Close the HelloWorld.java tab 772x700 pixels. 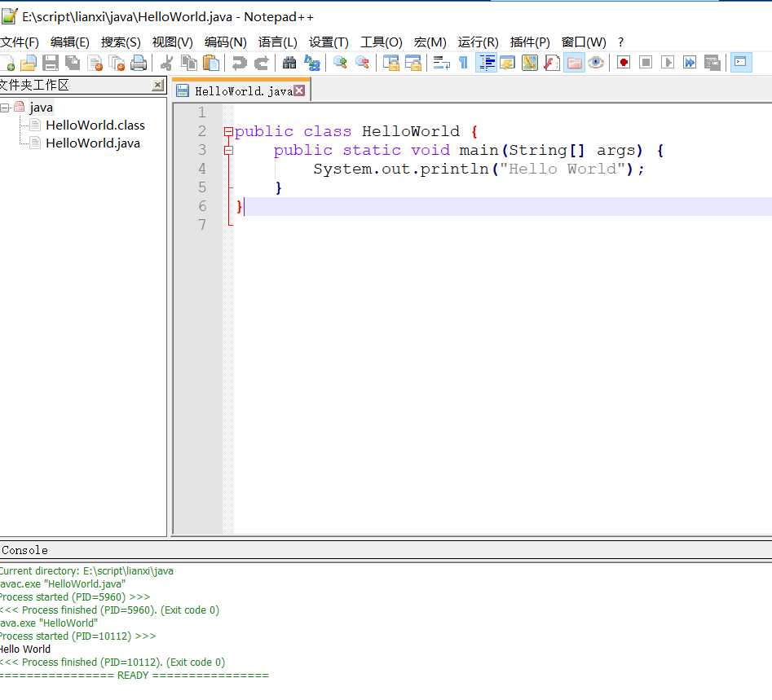pos(299,90)
